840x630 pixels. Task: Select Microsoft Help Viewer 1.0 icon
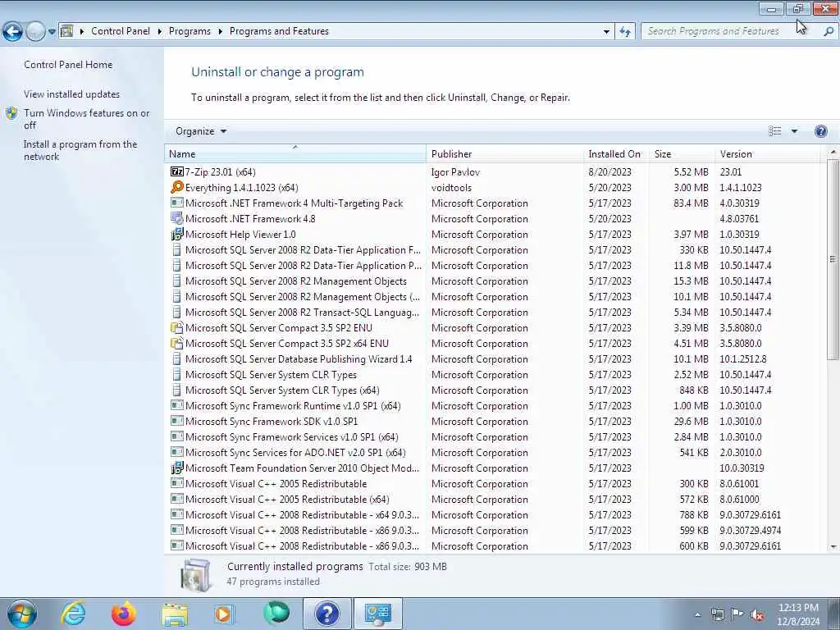point(177,234)
